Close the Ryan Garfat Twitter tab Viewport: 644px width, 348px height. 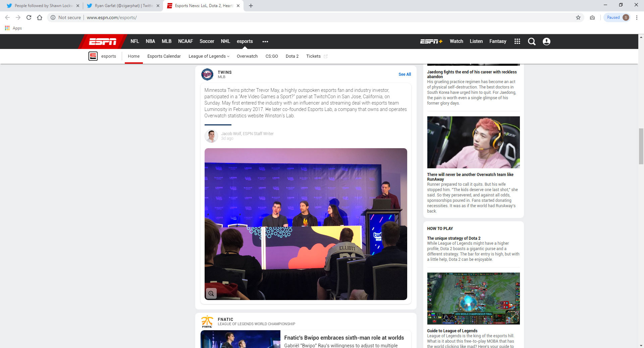pos(158,6)
